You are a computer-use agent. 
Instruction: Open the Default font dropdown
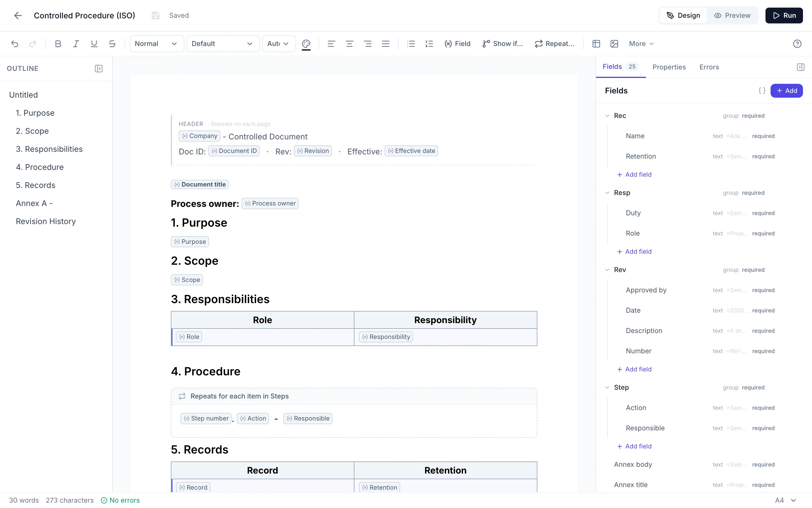[223, 44]
